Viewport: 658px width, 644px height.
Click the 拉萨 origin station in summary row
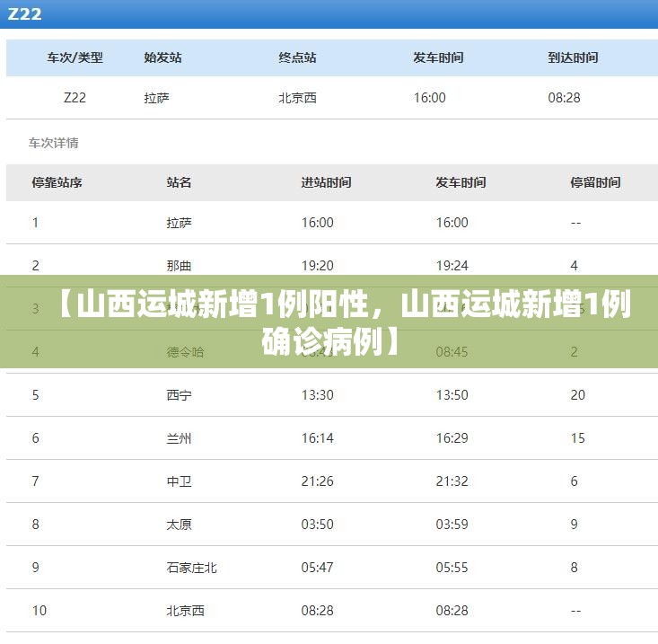156,98
